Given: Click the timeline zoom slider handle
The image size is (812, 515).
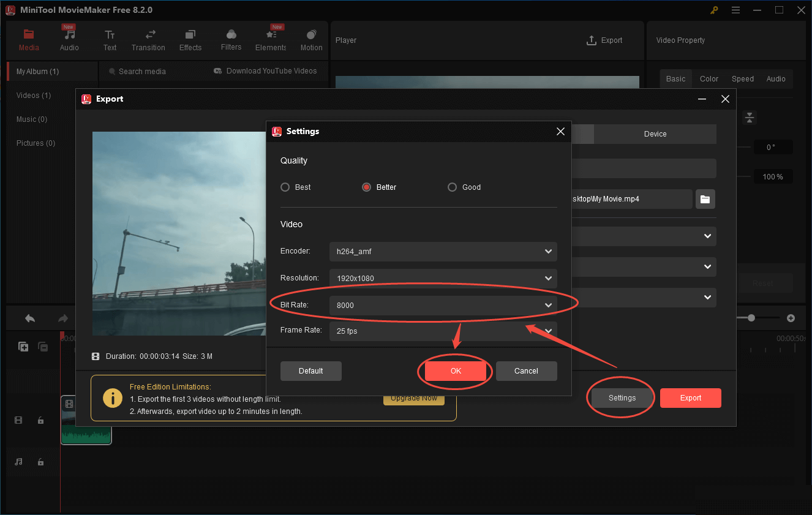Looking at the screenshot, I should (x=751, y=318).
